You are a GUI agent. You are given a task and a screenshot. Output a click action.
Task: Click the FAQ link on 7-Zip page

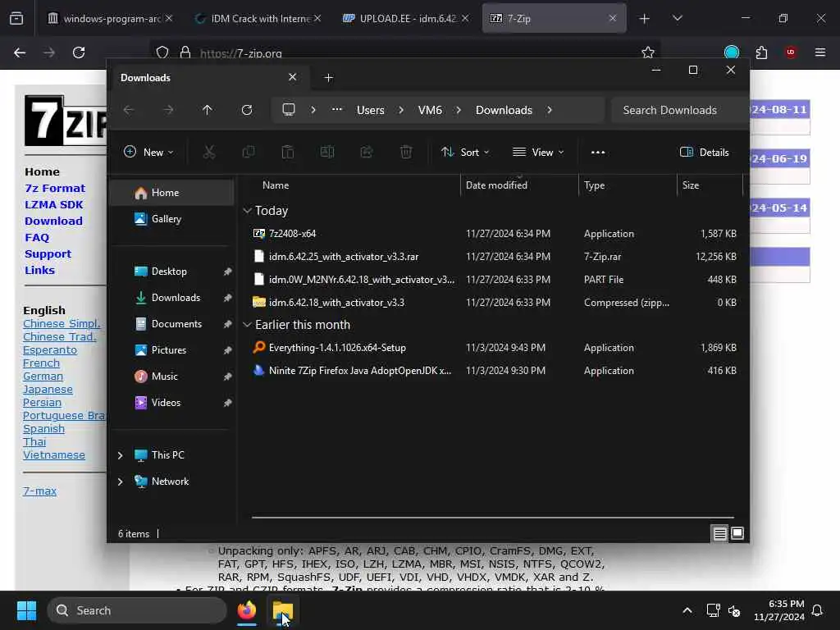pyautogui.click(x=37, y=237)
